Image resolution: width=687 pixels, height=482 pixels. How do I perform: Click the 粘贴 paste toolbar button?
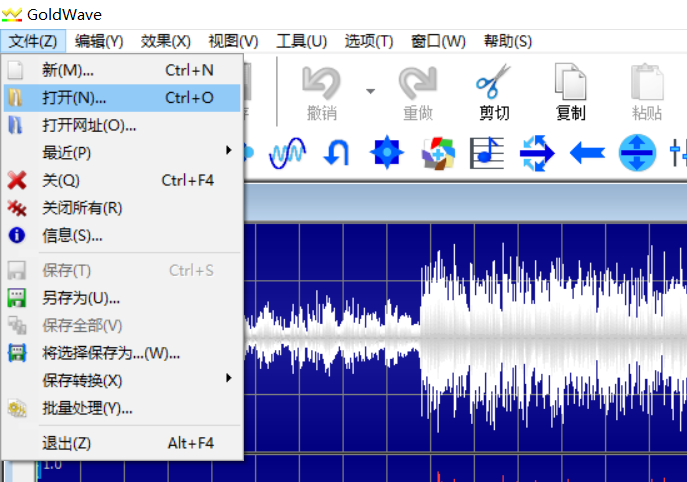[647, 93]
